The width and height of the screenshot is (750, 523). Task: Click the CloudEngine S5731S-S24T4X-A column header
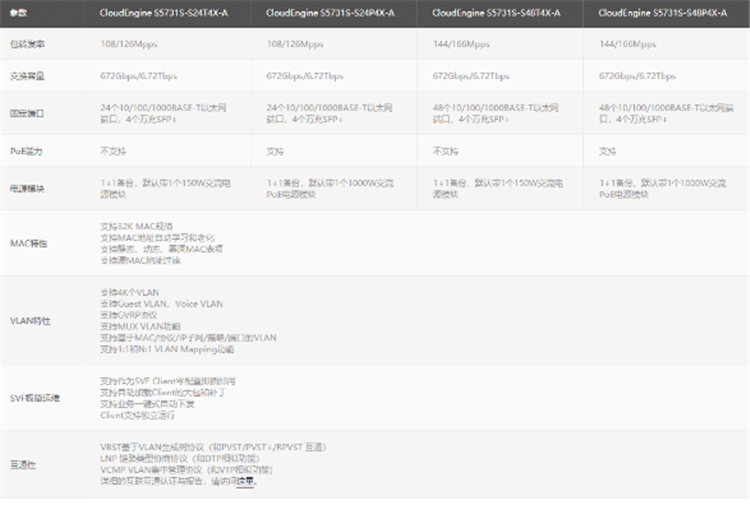(163, 13)
